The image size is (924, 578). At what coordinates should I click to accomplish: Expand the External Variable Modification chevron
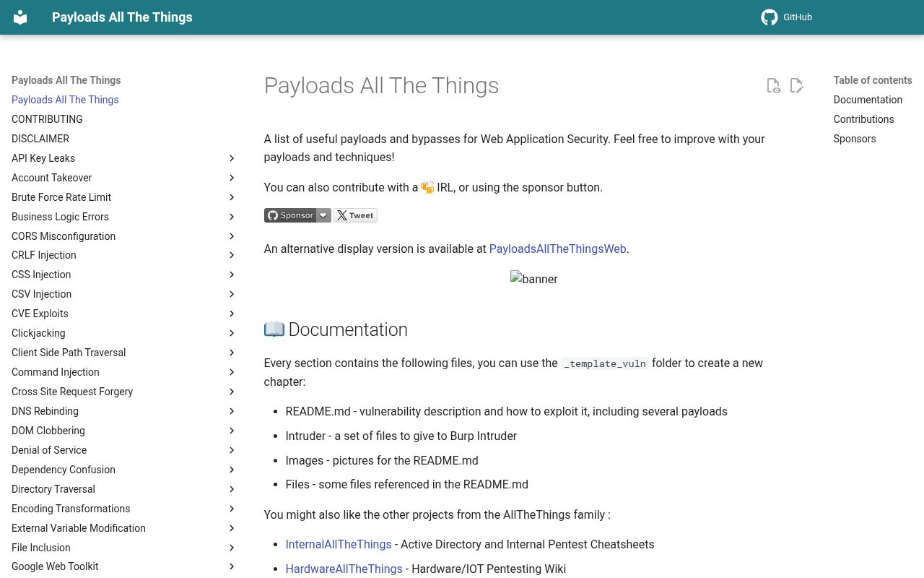pyautogui.click(x=232, y=528)
